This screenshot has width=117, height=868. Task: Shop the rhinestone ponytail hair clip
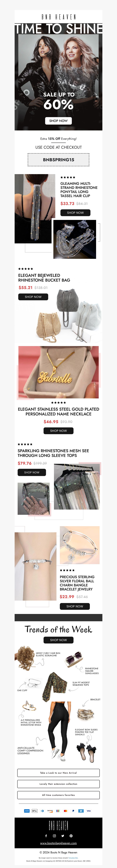click(75, 213)
